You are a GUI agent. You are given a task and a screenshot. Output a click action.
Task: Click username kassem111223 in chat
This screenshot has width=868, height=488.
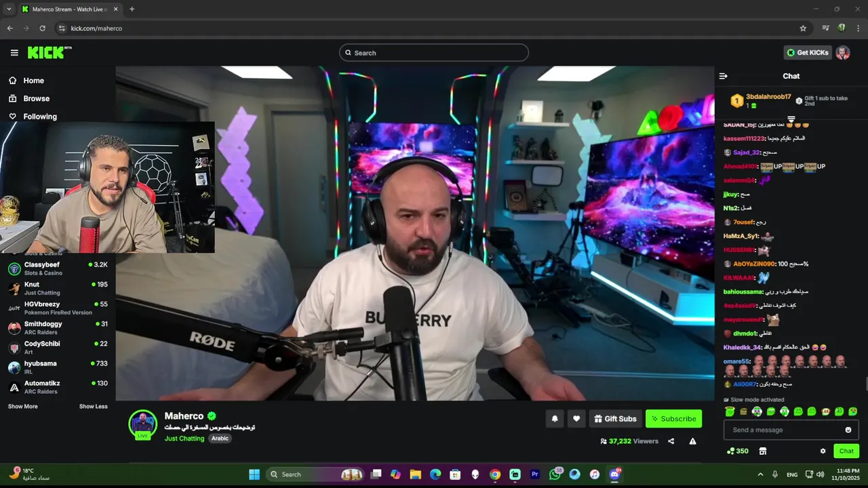point(744,138)
